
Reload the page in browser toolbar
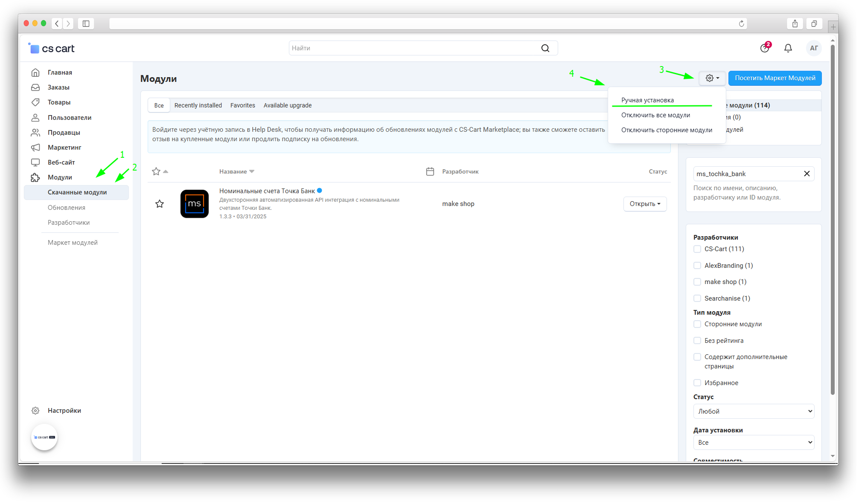741,23
